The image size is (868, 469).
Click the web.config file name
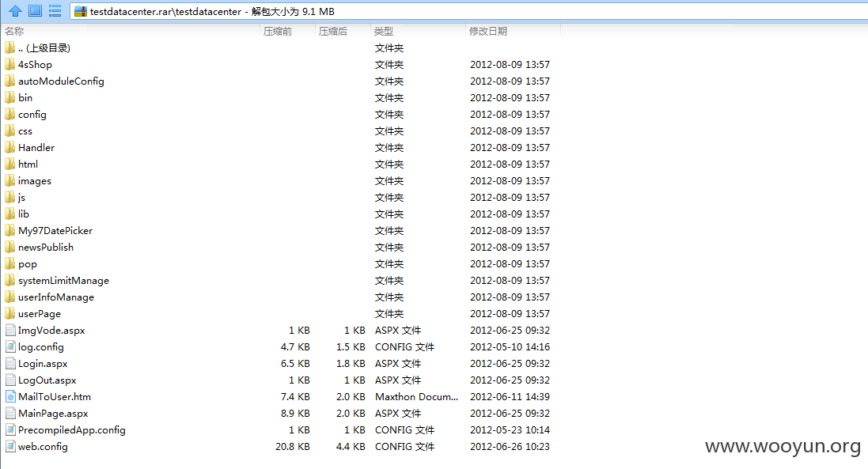pyautogui.click(x=43, y=446)
